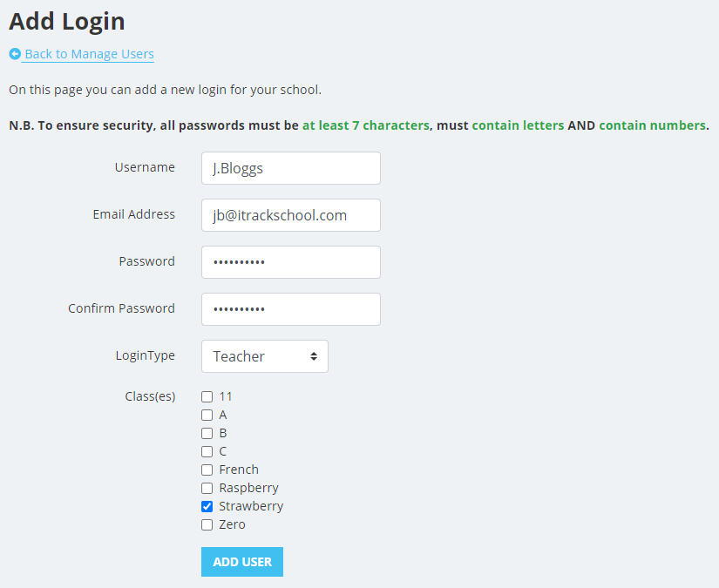Check class C for the new user
Image resolution: width=719 pixels, height=588 pixels.
coord(207,451)
